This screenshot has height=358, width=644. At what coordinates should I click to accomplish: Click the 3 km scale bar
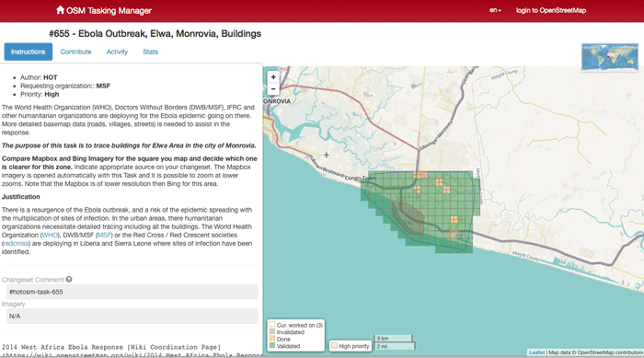tap(393, 339)
